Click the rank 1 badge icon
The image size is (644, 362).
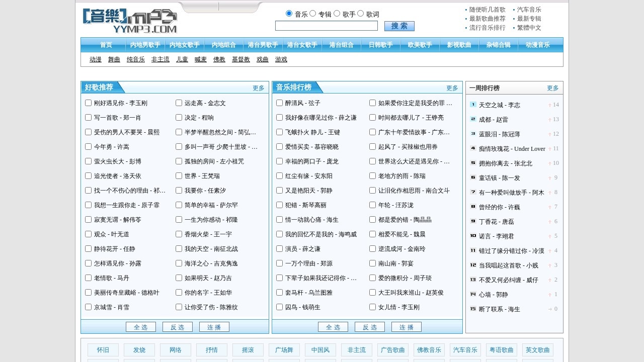473,105
